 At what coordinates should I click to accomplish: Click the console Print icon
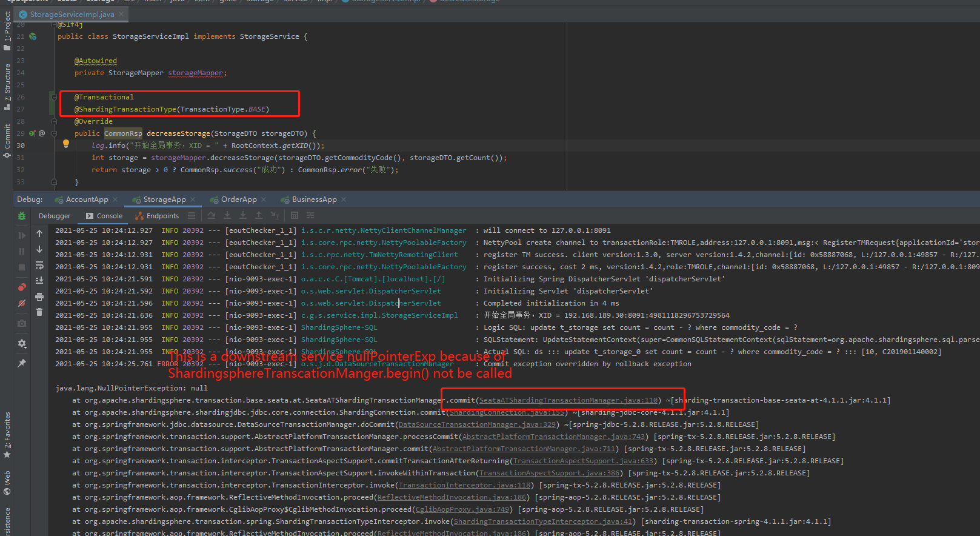point(39,296)
